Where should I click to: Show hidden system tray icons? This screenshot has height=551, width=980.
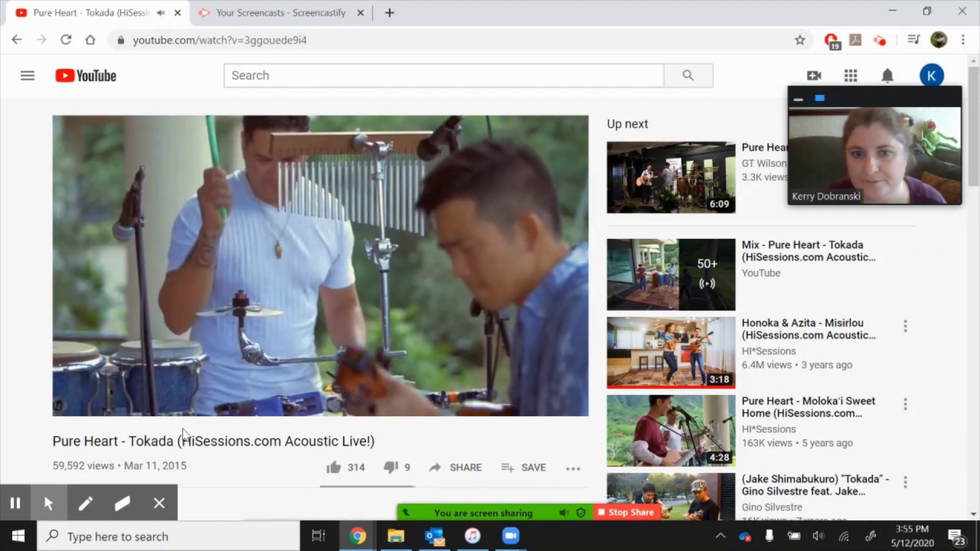[x=720, y=536]
